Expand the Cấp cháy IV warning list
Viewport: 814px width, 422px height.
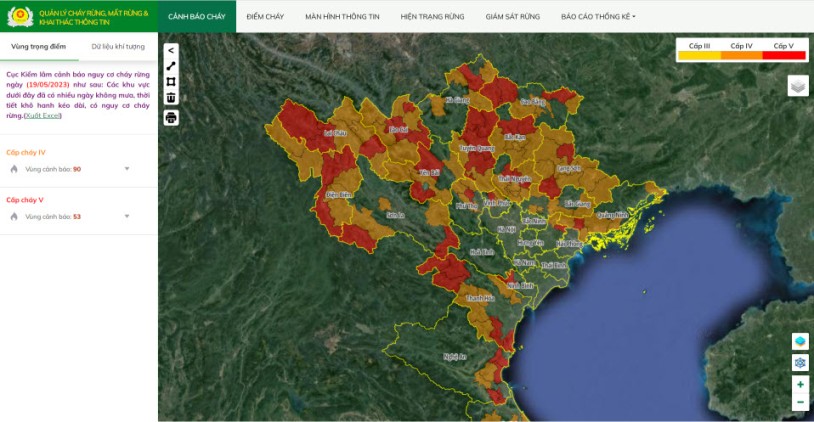pyautogui.click(x=127, y=169)
